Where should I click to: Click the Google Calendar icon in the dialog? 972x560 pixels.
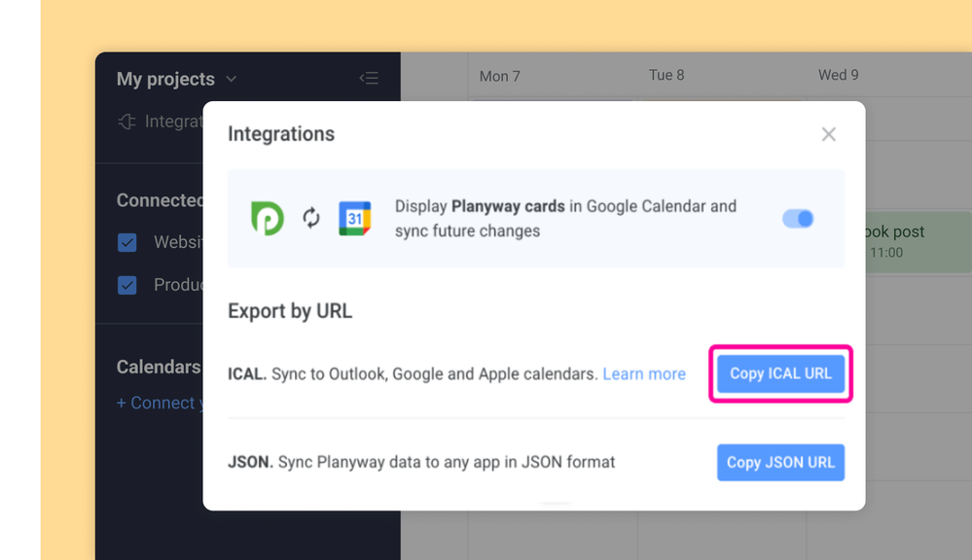[354, 218]
